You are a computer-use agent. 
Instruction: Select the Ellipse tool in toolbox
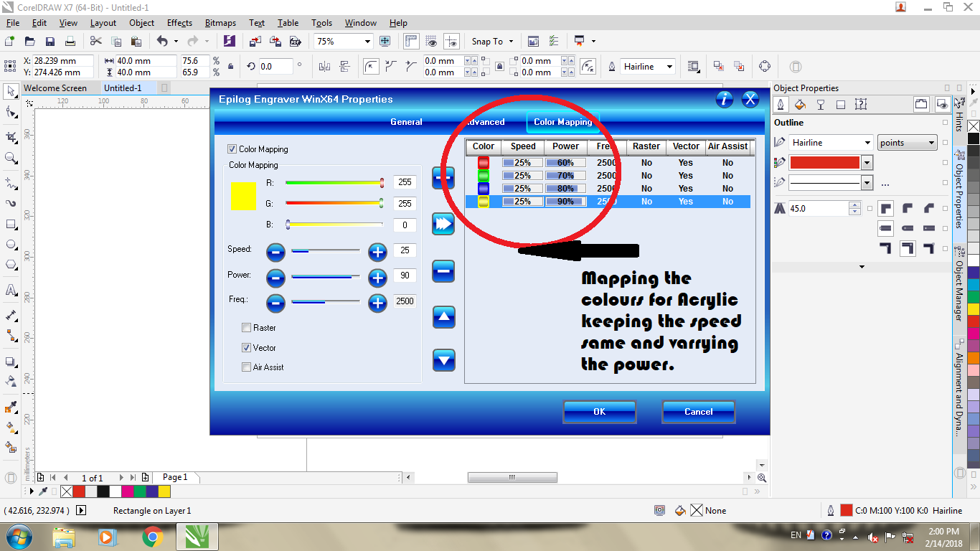click(11, 245)
